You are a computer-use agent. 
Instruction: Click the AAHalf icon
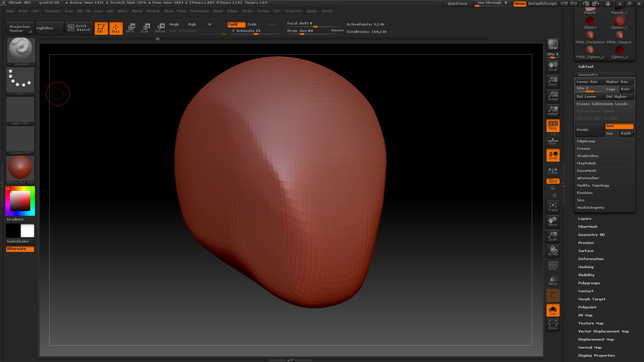tap(553, 111)
